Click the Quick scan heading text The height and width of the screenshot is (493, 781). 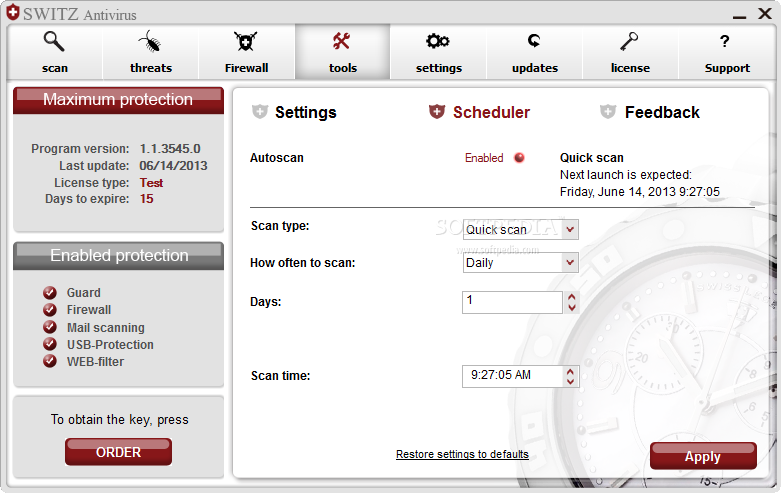(x=592, y=158)
